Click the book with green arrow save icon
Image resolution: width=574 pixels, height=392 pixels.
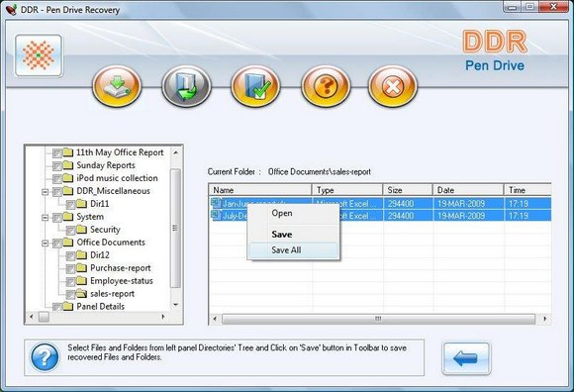pyautogui.click(x=186, y=86)
